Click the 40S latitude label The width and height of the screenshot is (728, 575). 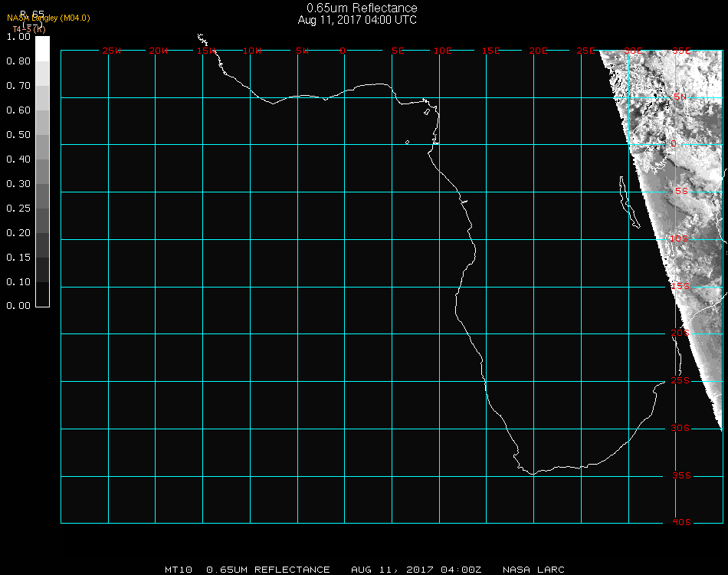tap(681, 522)
